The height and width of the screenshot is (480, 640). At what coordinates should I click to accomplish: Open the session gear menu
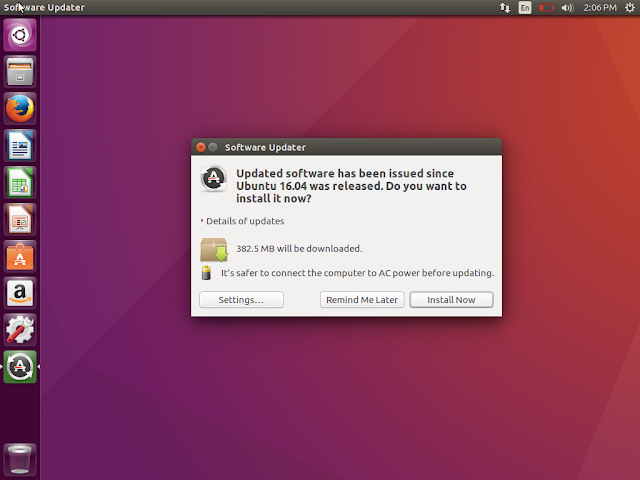tap(630, 7)
